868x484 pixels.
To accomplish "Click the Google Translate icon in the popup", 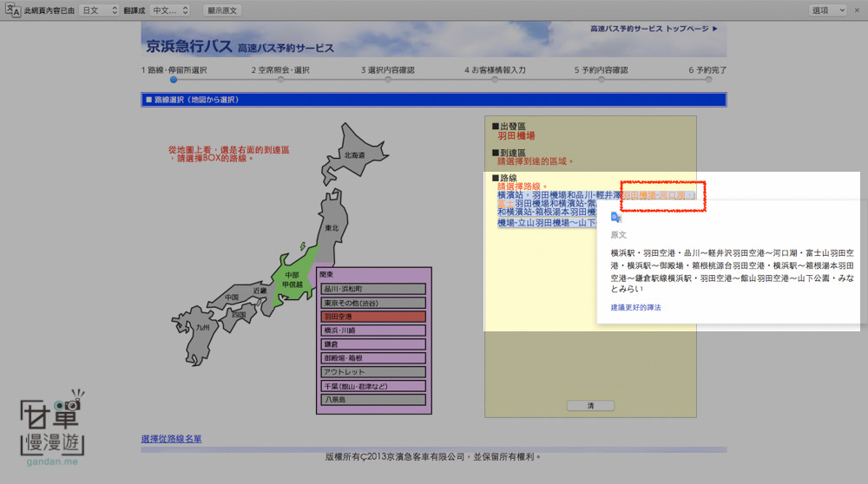I will 616,218.
